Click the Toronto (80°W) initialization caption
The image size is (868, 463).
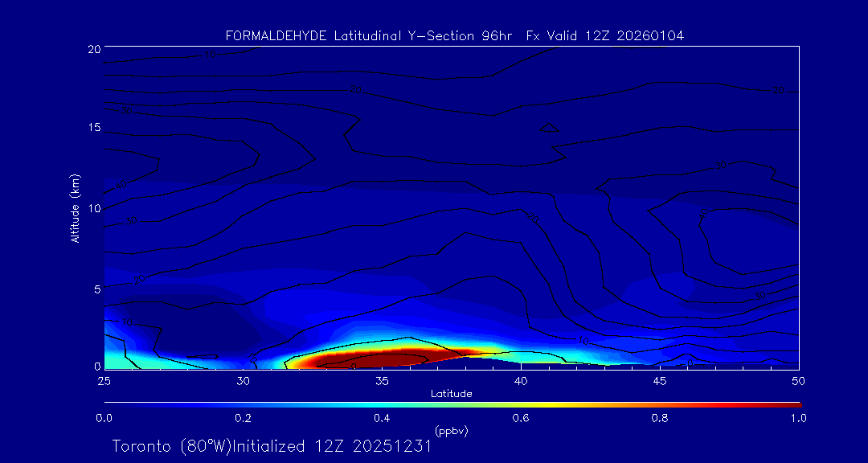click(272, 446)
